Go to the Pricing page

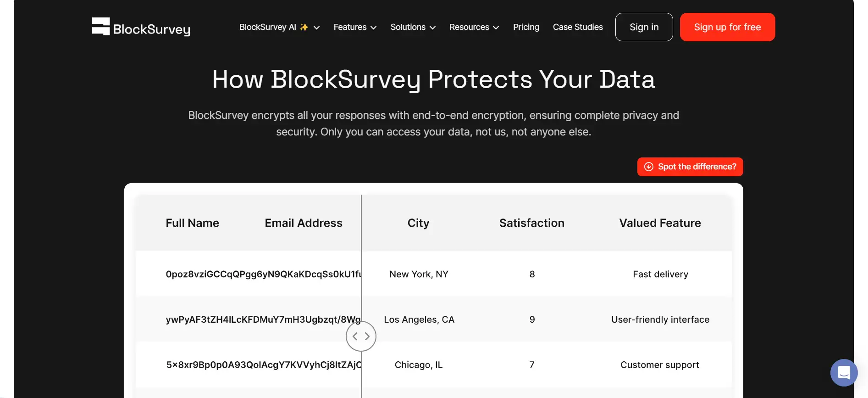coord(526,27)
